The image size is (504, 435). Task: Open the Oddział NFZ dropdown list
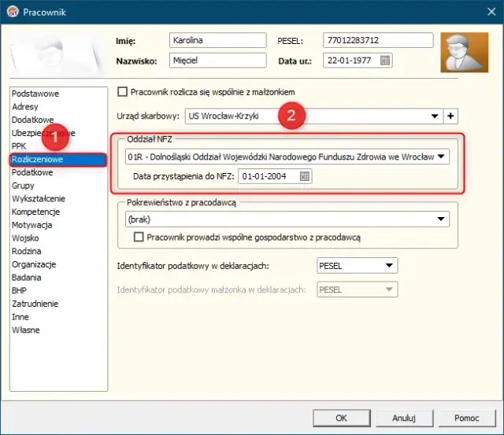click(442, 157)
